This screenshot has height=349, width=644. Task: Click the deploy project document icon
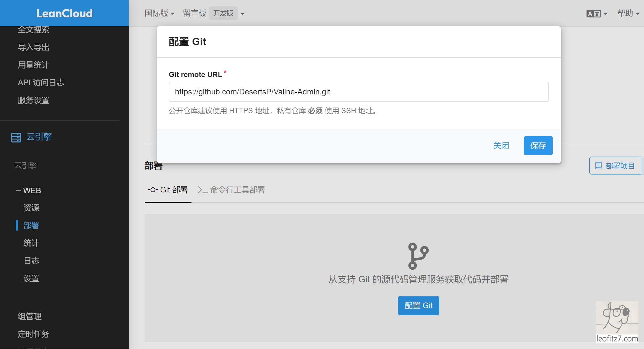pyautogui.click(x=598, y=166)
